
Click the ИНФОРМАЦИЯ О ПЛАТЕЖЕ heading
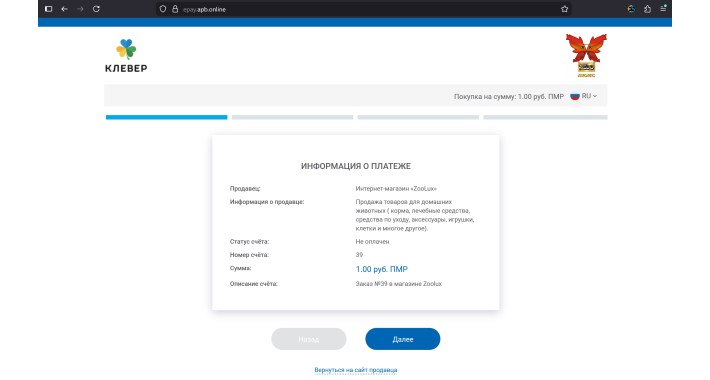pyautogui.click(x=356, y=166)
